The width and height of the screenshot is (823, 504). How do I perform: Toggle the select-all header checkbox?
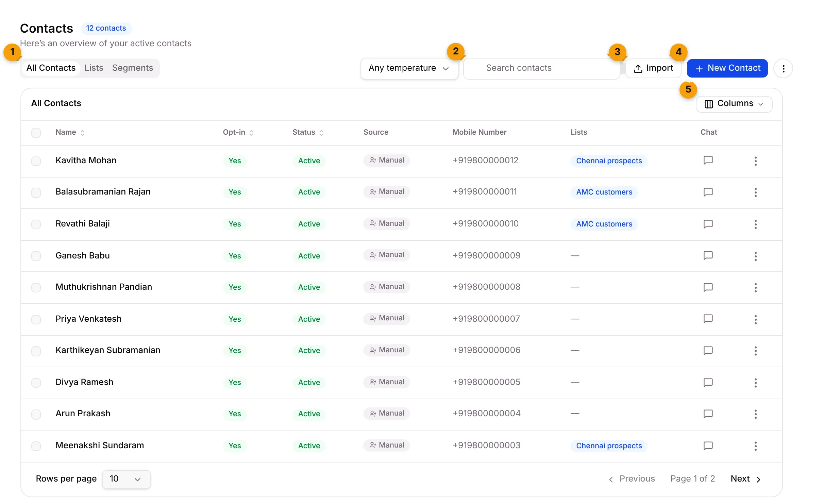(x=36, y=133)
